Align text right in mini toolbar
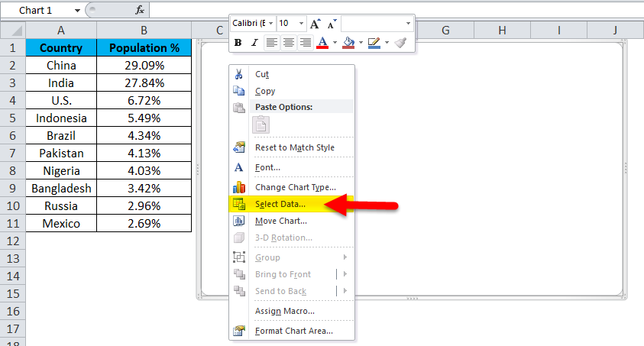This screenshot has height=346, width=644. [306, 42]
